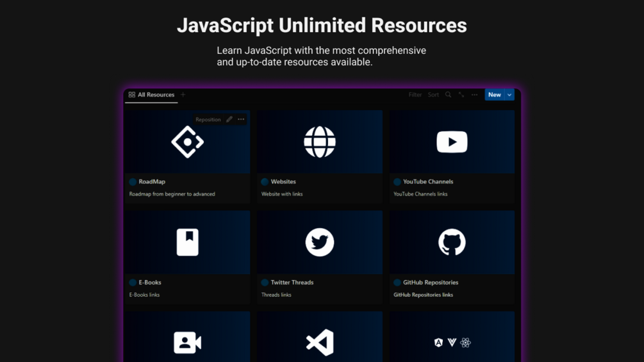Expand the New button dropdown arrow
Viewport: 644px width, 362px height.
coord(509,95)
